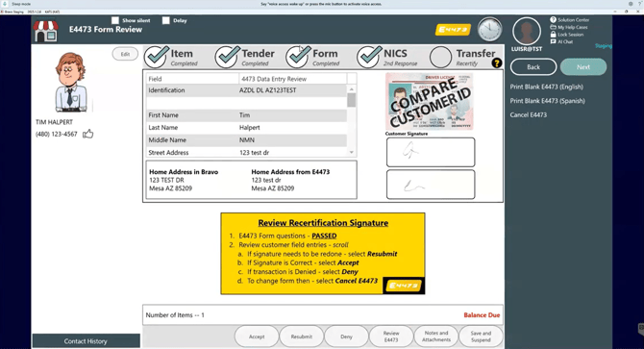Open the clock icon in header
Screen dimensions: 644x349
(x=489, y=29)
